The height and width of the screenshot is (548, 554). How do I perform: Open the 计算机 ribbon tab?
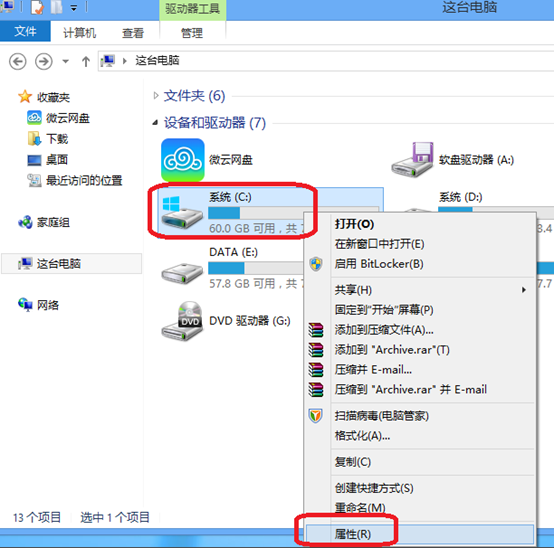[79, 33]
